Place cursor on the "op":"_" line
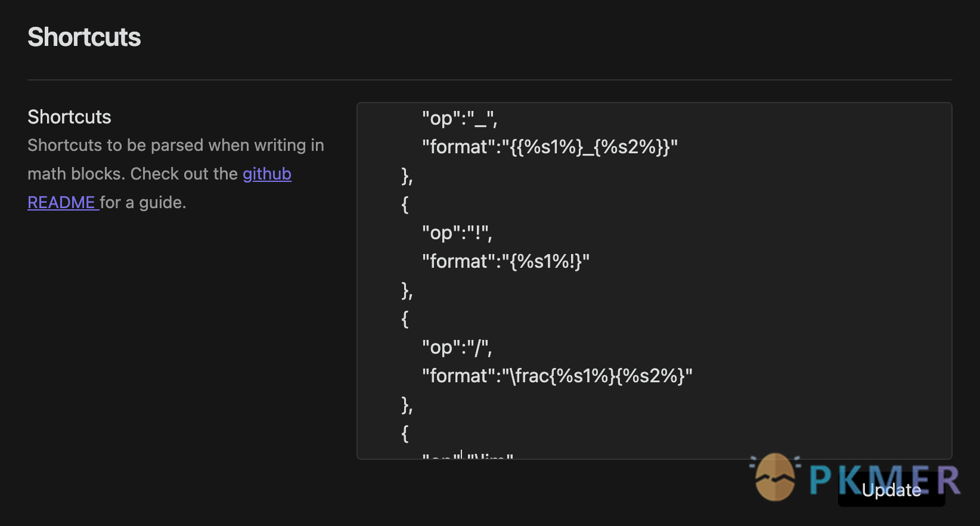The image size is (980, 526). pos(459,118)
